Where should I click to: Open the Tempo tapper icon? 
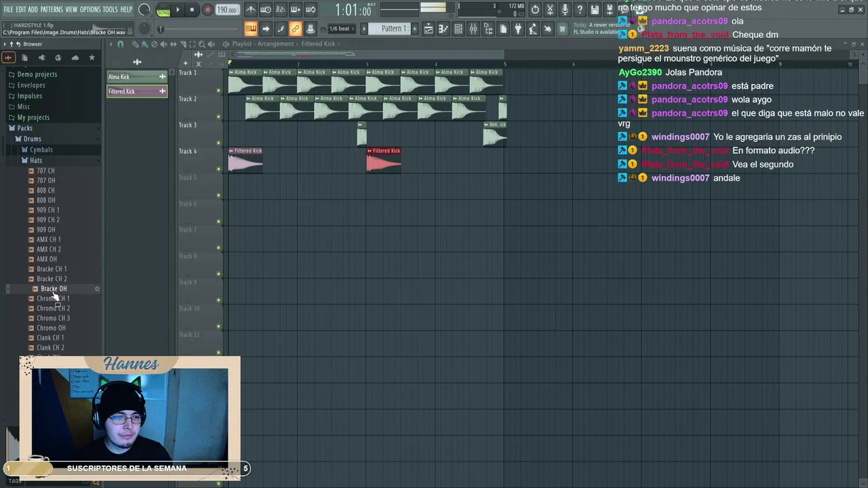click(x=533, y=29)
